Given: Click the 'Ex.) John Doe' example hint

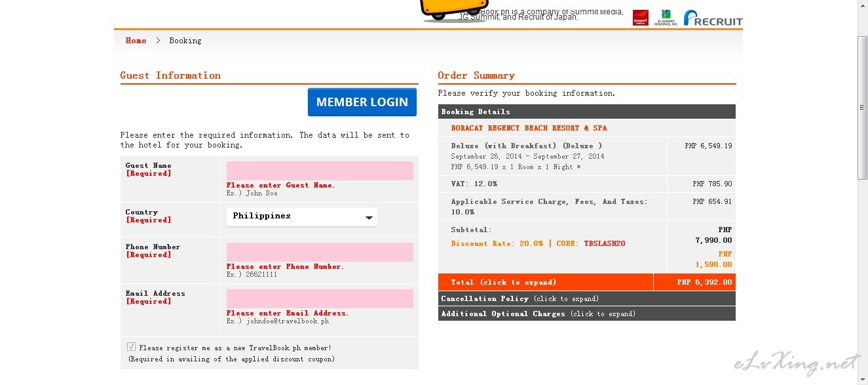Looking at the screenshot, I should pos(252,193).
